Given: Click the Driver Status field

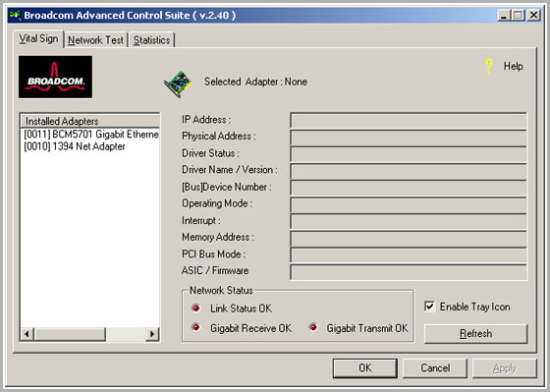Looking at the screenshot, I should 409,155.
